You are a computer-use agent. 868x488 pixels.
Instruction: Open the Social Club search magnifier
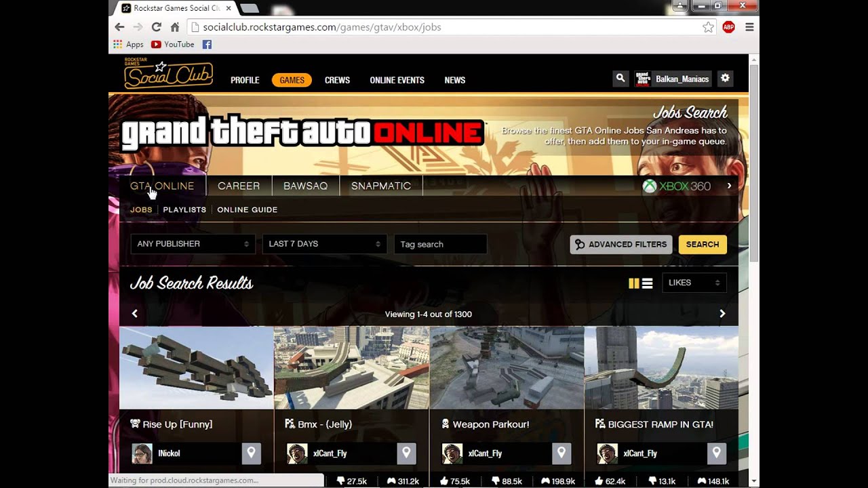pos(620,79)
